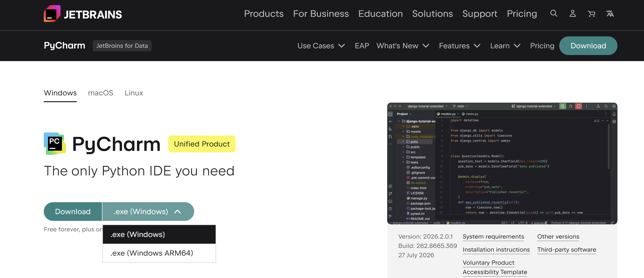Open the Third-party software link
The width and height of the screenshot is (644, 278).
coord(567,250)
